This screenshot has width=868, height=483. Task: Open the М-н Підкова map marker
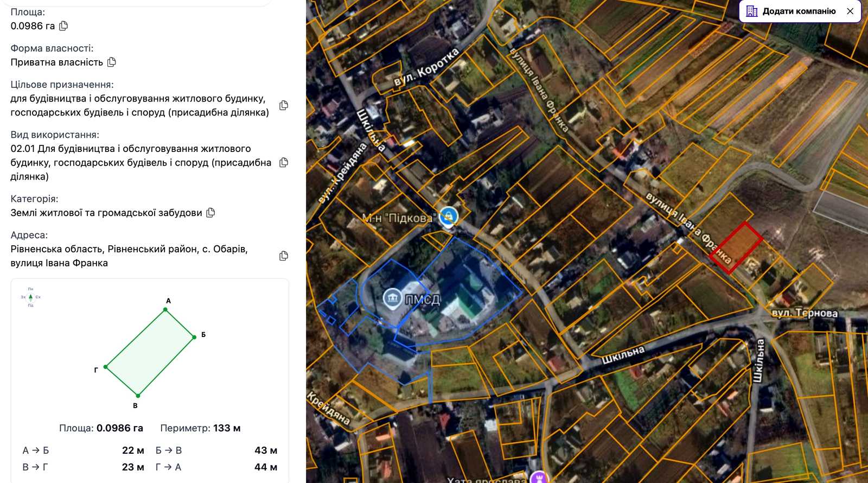(x=448, y=217)
